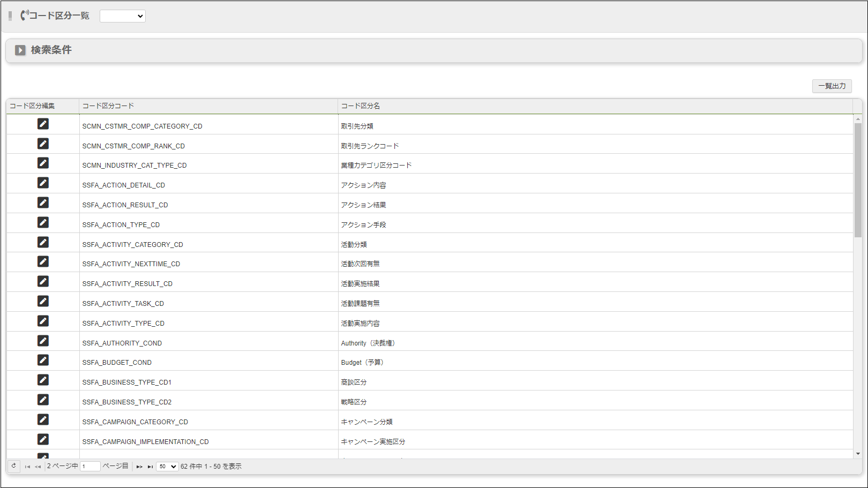Go to the previous page of results

pyautogui.click(x=38, y=467)
